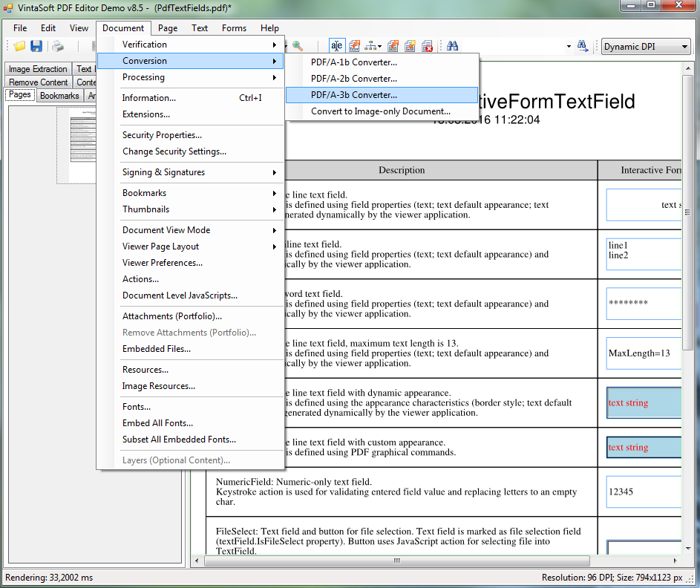
Task: Click the binoculars find text icon
Action: click(452, 46)
